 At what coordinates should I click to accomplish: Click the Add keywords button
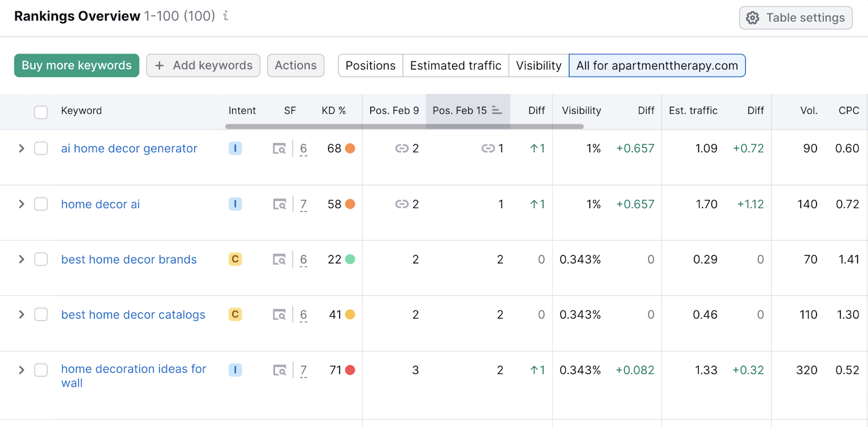point(203,66)
